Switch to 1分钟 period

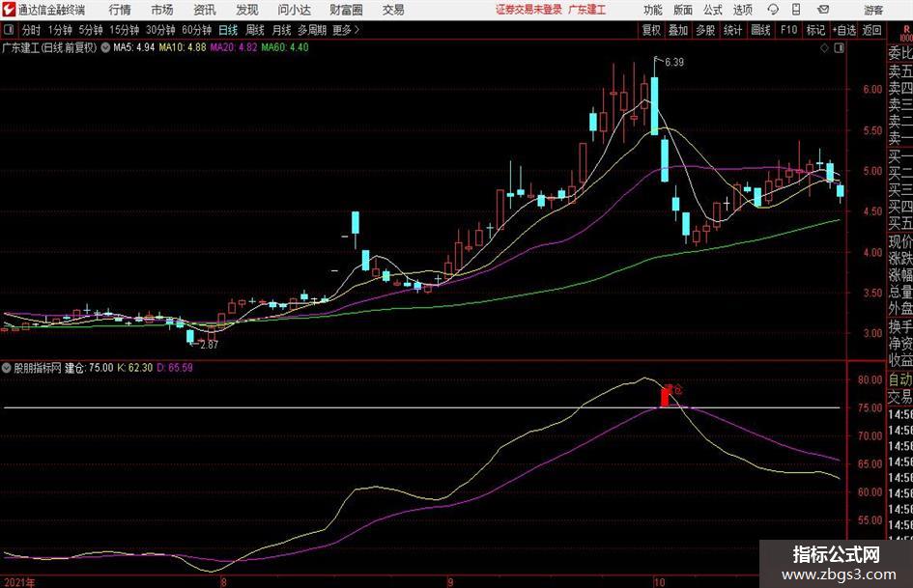point(59,30)
